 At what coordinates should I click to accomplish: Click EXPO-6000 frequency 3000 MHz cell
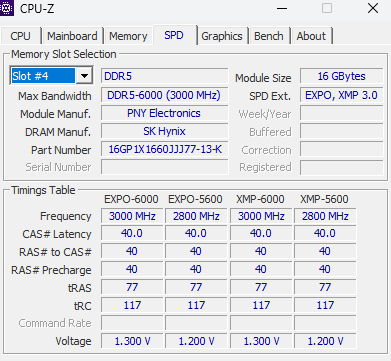click(132, 216)
